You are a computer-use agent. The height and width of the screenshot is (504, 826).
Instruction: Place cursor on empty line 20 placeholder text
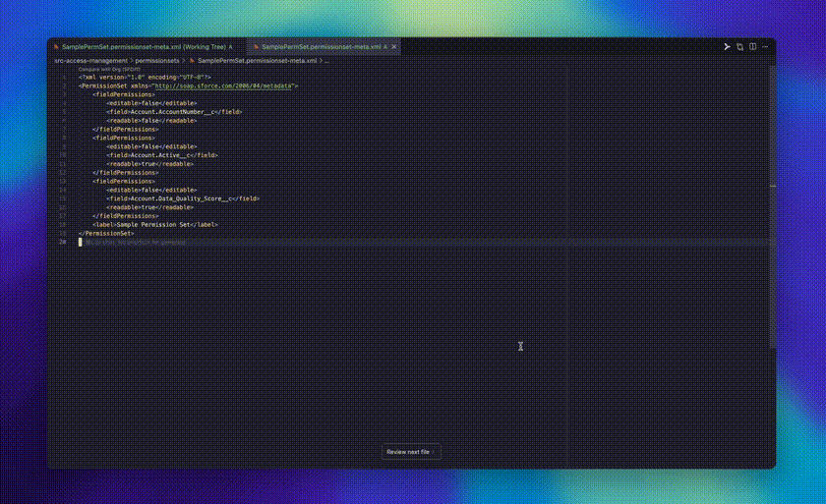(136, 243)
